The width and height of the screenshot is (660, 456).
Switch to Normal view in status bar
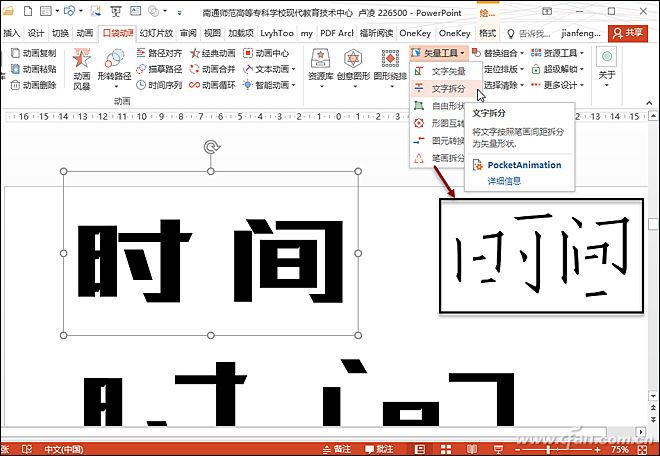(420, 449)
